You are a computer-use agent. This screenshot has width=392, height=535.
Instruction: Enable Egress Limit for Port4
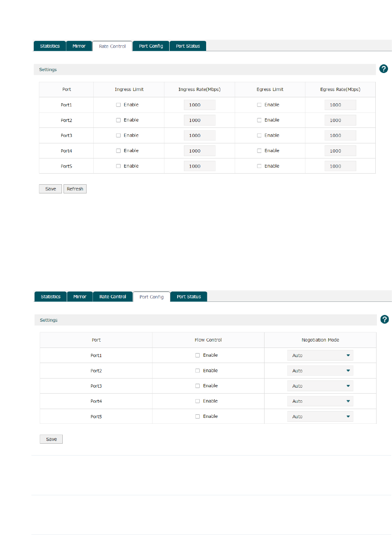(259, 151)
